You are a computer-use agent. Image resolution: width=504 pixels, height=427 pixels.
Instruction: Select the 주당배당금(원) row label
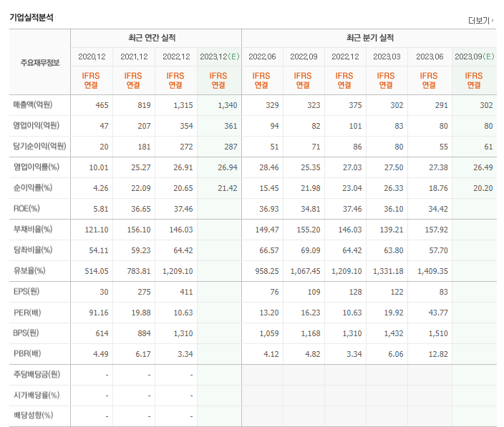point(37,374)
